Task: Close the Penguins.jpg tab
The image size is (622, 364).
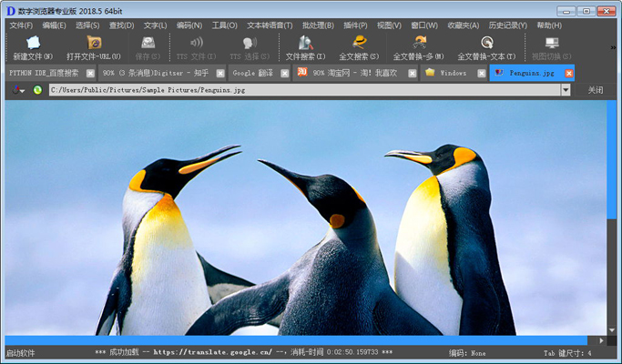Action: (569, 73)
